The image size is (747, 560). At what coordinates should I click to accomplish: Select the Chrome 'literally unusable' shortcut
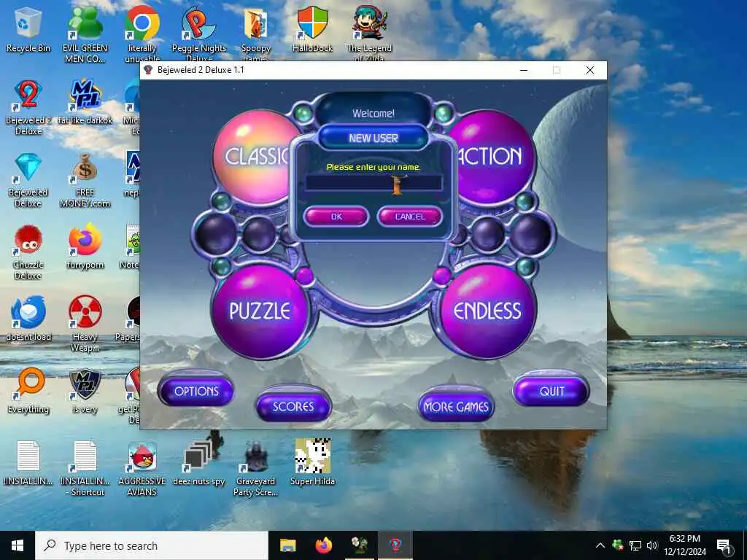pyautogui.click(x=142, y=34)
